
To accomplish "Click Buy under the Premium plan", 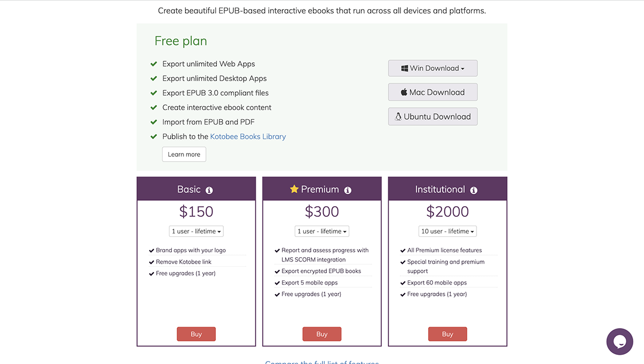I will click(x=321, y=333).
